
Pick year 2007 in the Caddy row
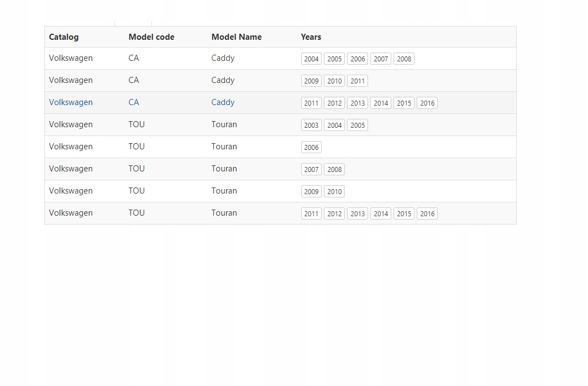pos(381,59)
